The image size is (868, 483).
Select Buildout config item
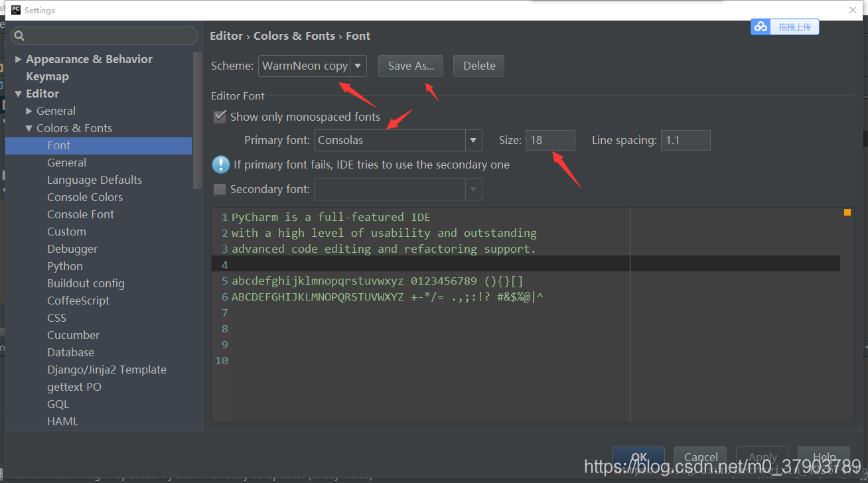(x=86, y=283)
